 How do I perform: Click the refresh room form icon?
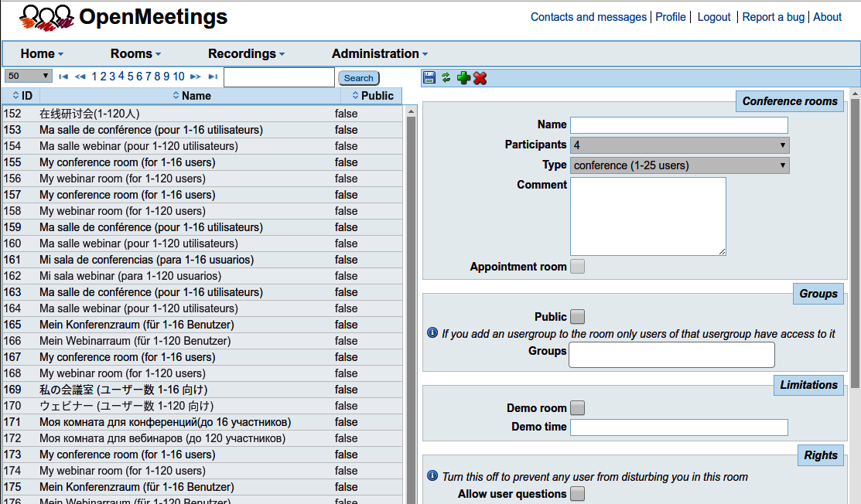click(446, 78)
